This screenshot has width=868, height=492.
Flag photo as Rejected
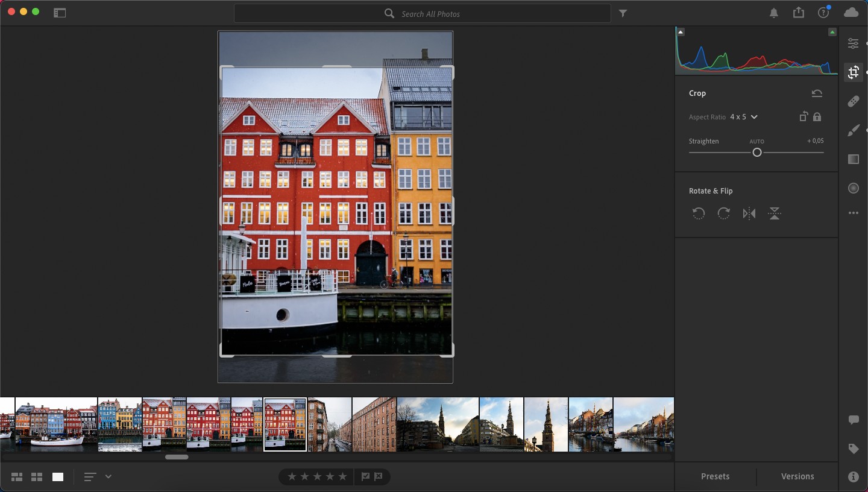tap(379, 476)
